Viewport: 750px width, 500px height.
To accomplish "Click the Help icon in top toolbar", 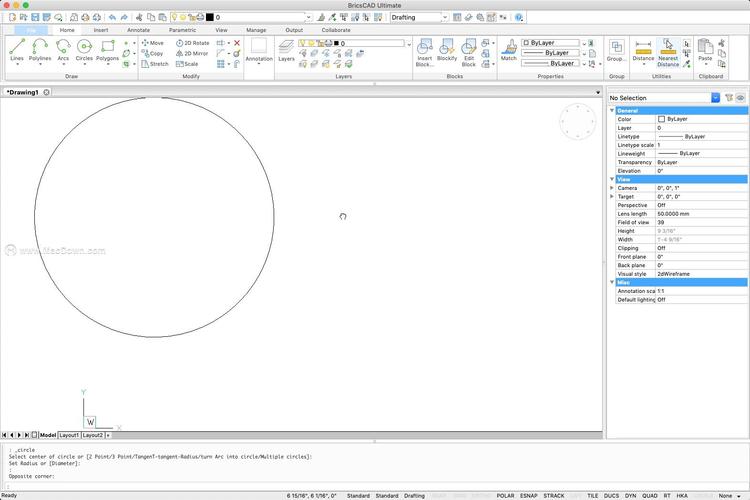I will [x=519, y=17].
